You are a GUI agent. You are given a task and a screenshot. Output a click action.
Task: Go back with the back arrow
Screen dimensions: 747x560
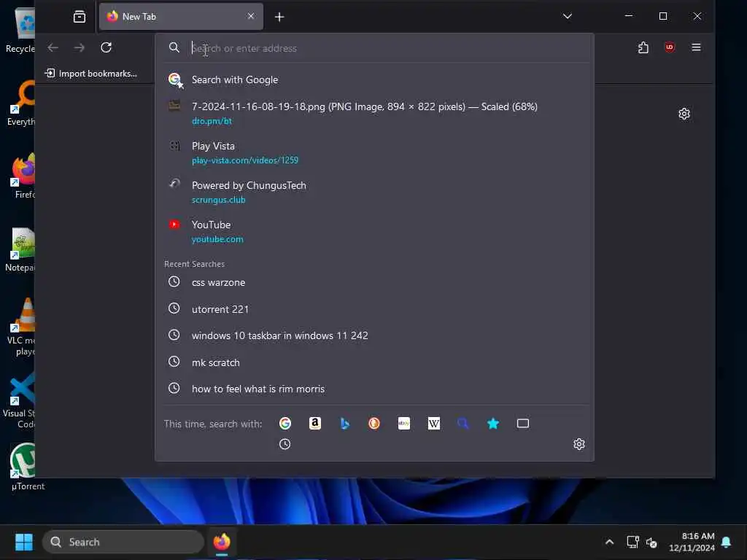53,47
